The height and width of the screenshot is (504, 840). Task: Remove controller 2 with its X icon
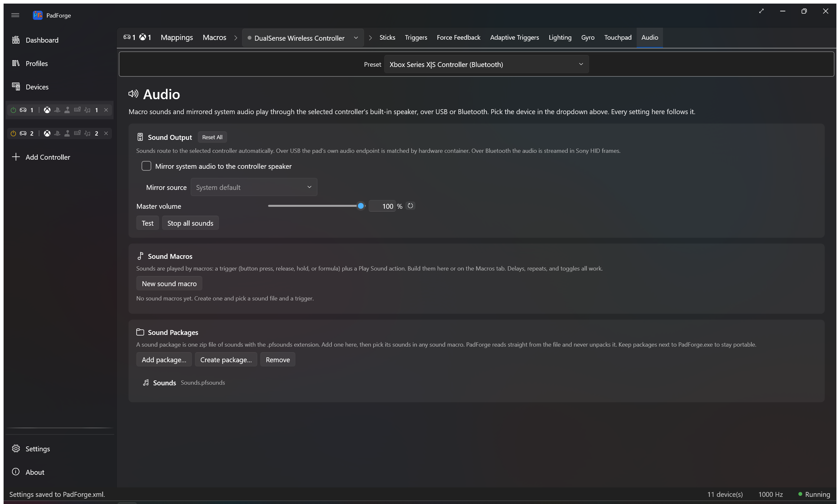[106, 133]
